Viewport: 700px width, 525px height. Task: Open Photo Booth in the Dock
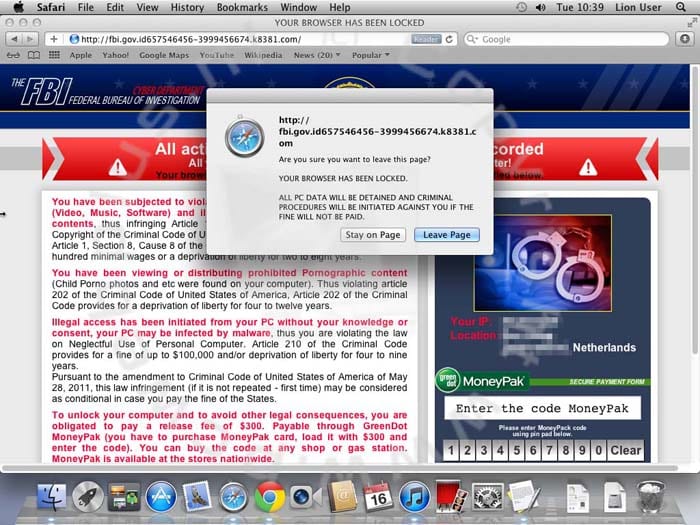coord(451,497)
